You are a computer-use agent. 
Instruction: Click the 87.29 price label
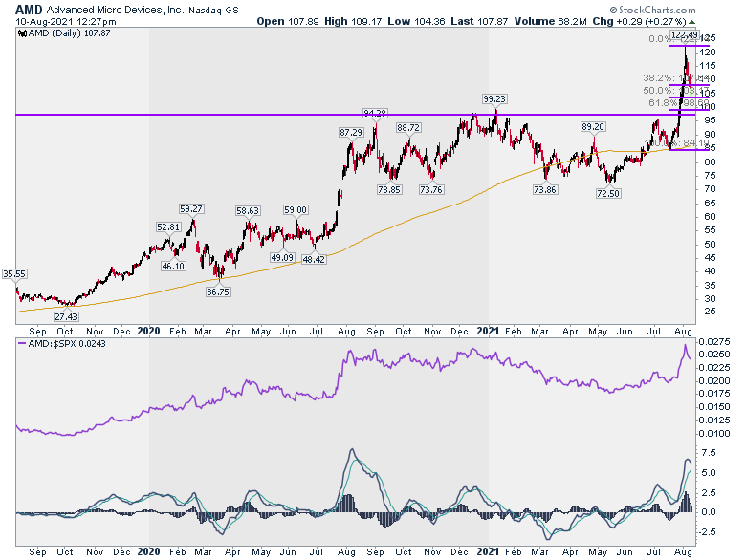[x=351, y=132]
